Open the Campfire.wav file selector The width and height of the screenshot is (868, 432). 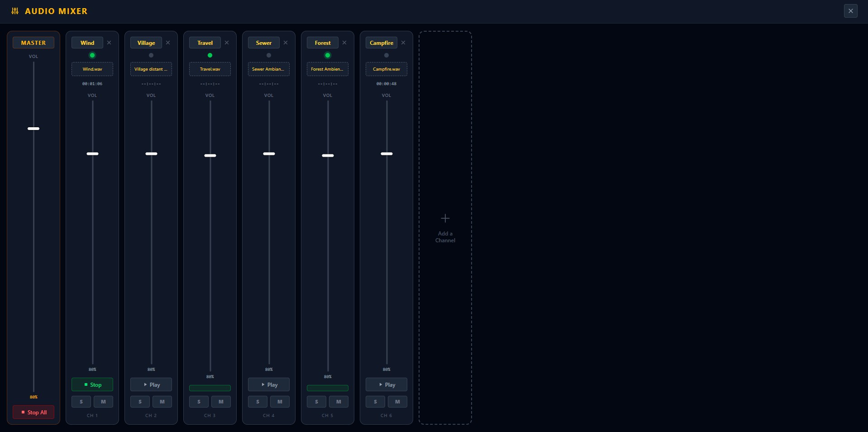pos(386,69)
